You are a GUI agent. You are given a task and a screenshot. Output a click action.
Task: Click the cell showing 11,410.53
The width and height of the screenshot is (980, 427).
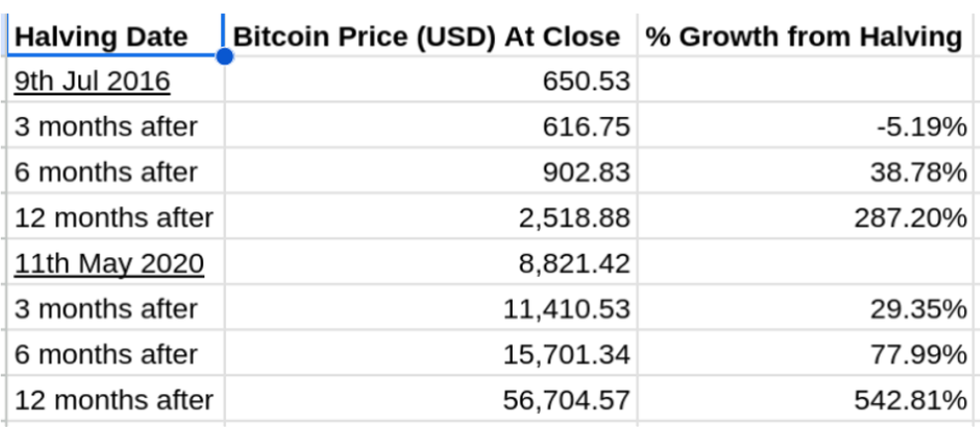coord(565,309)
